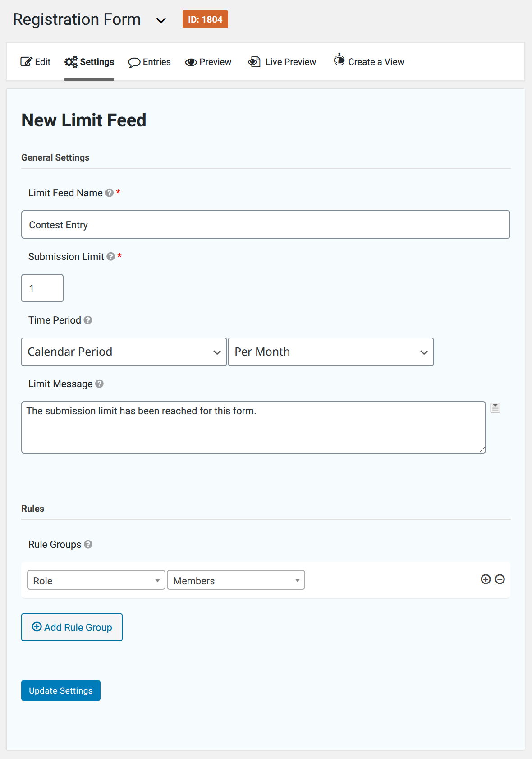Insert a merge tag into the Limit Message
This screenshot has width=532, height=759.
coord(495,407)
